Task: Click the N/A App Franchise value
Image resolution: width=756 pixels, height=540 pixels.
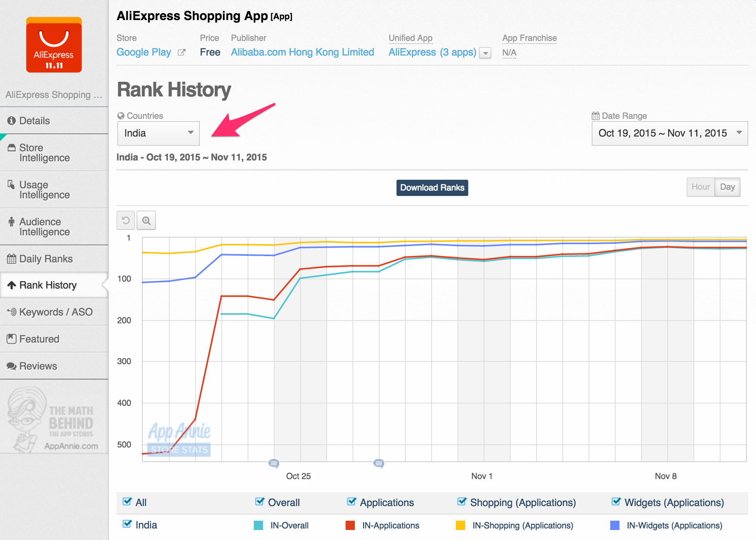Action: (509, 53)
